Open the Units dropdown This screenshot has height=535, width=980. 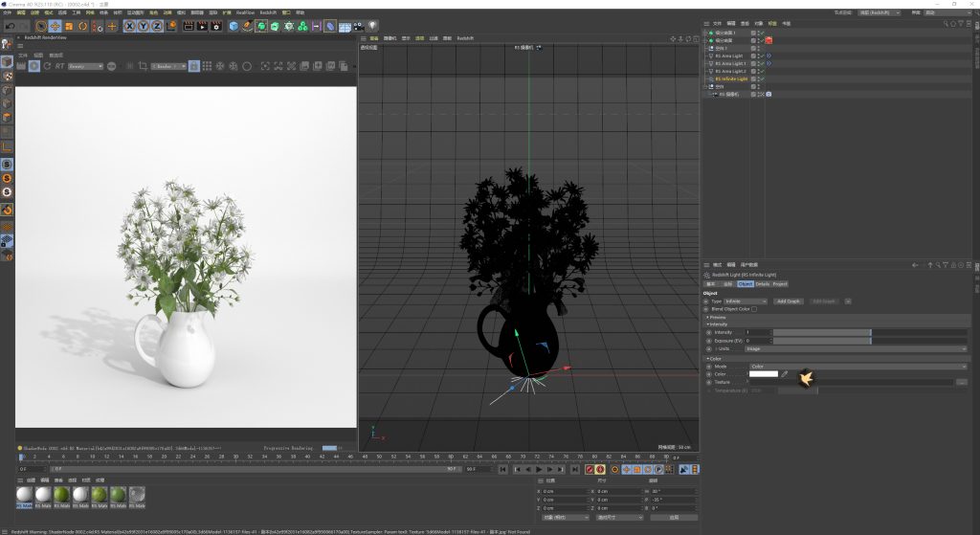[x=856, y=348]
